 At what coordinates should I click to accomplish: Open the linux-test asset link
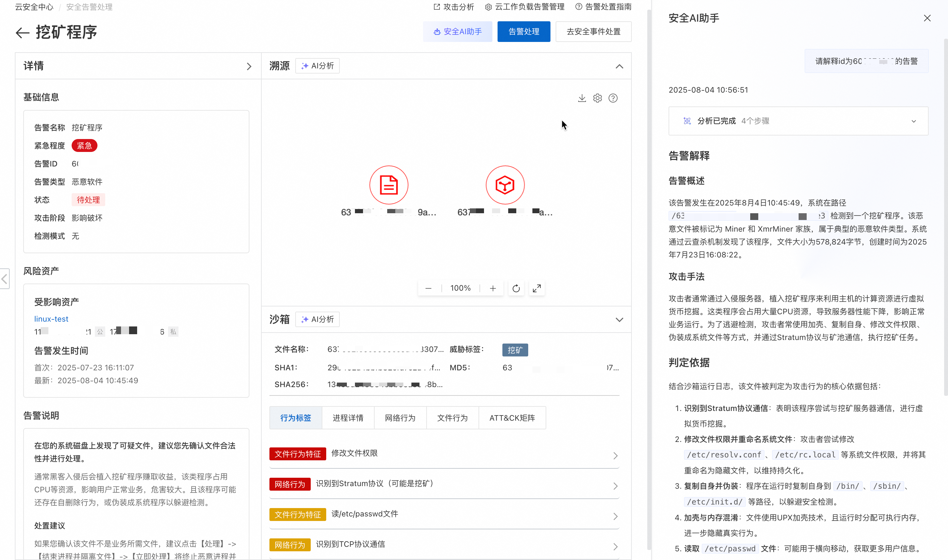(51, 319)
